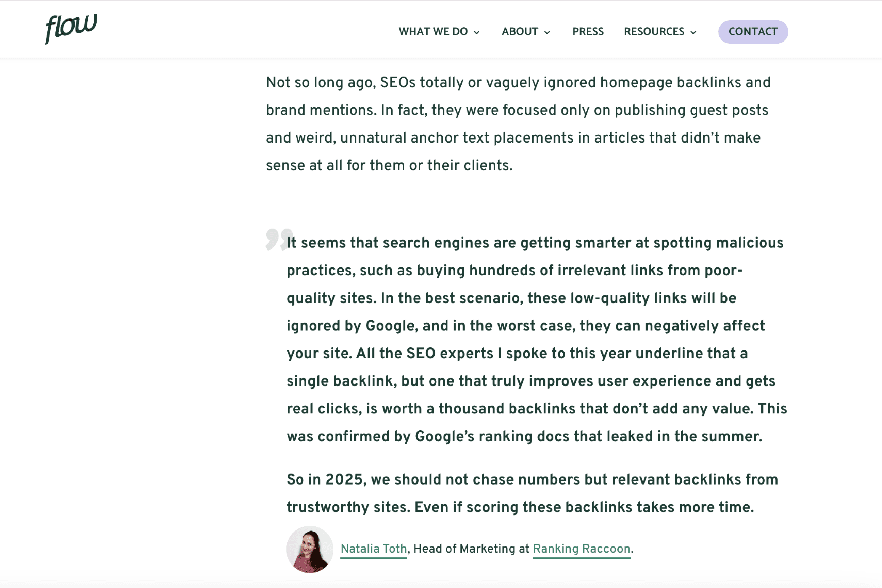
Task: Expand the WHAT WE DO dropdown chevron
Action: 477,32
